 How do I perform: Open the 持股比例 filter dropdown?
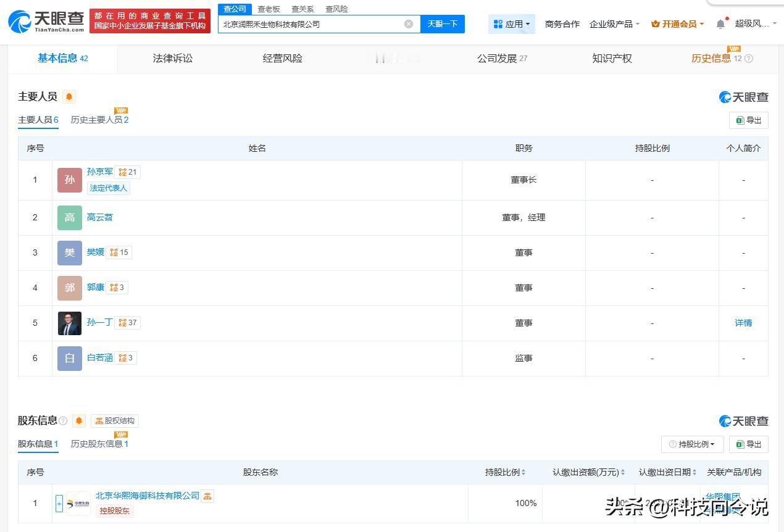point(692,444)
